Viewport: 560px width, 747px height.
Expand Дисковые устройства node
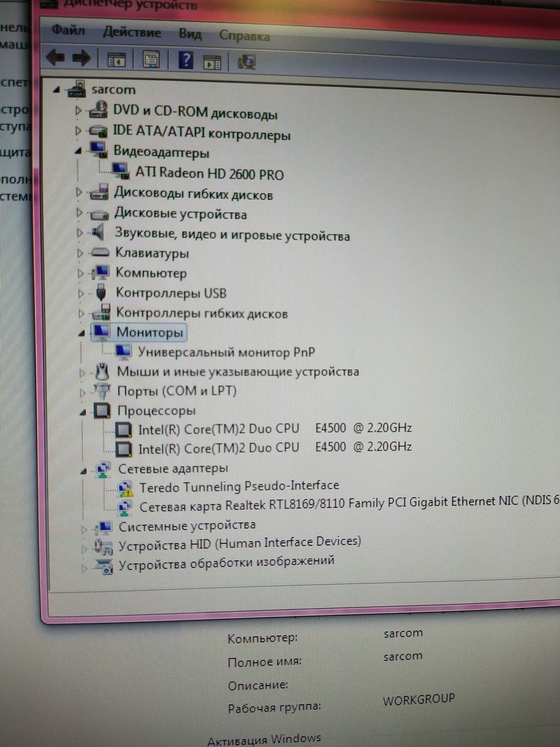80,213
